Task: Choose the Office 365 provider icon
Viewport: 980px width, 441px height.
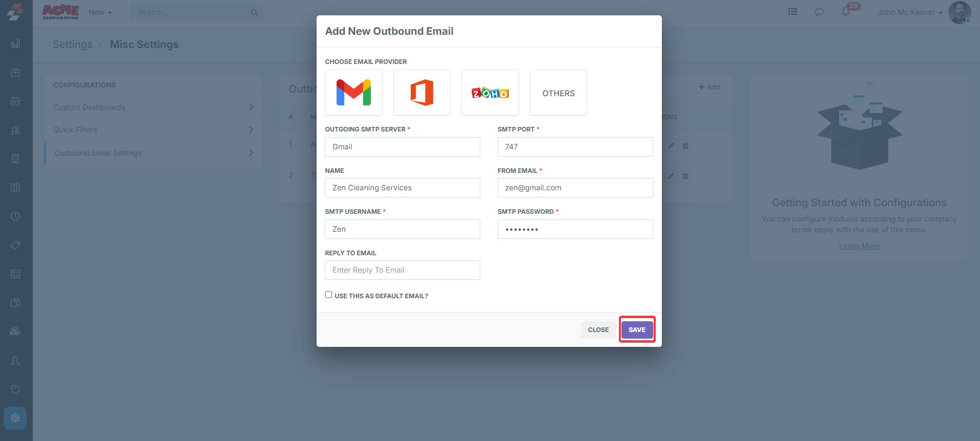Action: tap(421, 93)
